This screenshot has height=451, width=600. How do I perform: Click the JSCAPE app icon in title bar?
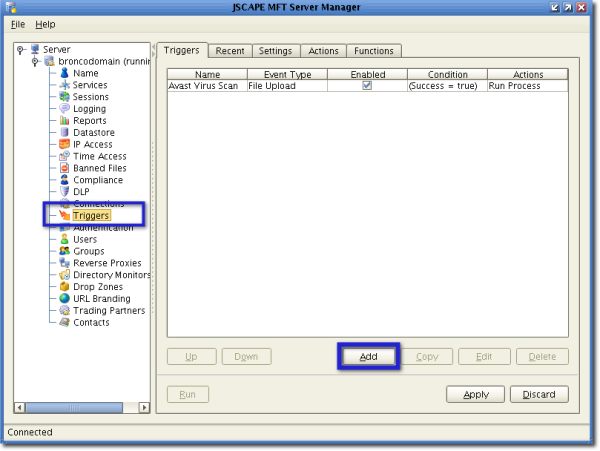pos(11,7)
